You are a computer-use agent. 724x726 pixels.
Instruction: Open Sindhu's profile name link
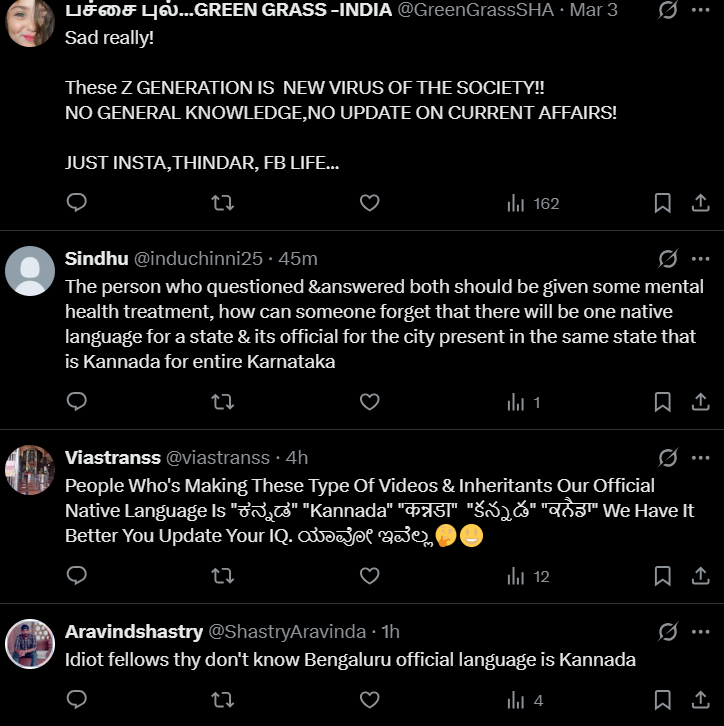96,259
